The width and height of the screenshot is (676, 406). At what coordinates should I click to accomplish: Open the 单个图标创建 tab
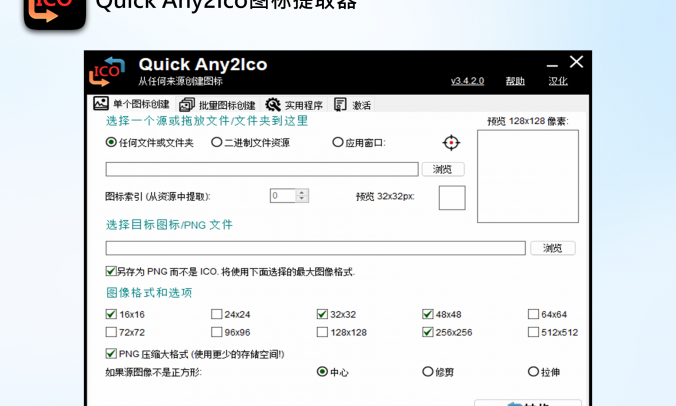coord(131,104)
